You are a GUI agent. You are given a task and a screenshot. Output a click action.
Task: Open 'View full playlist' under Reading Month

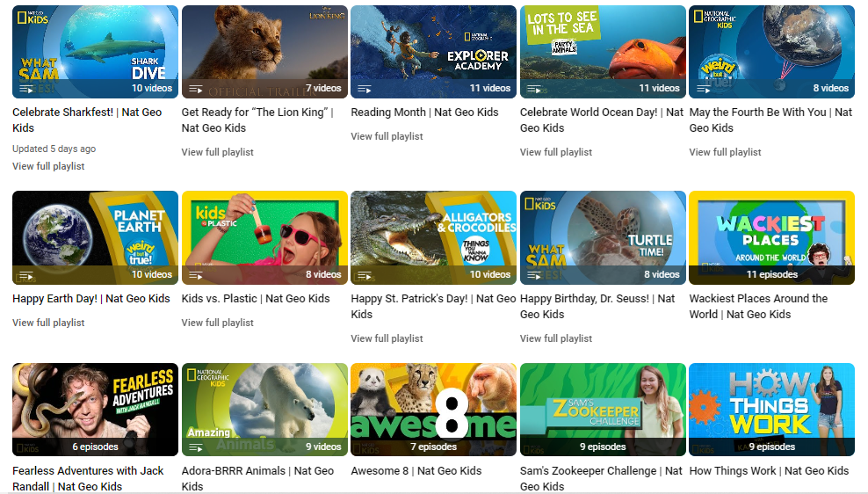(x=387, y=136)
